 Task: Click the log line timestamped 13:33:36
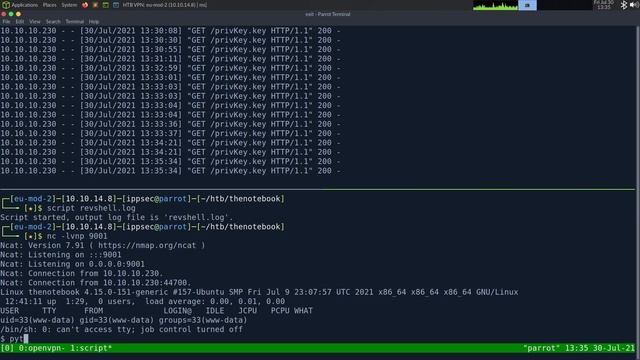(x=170, y=124)
